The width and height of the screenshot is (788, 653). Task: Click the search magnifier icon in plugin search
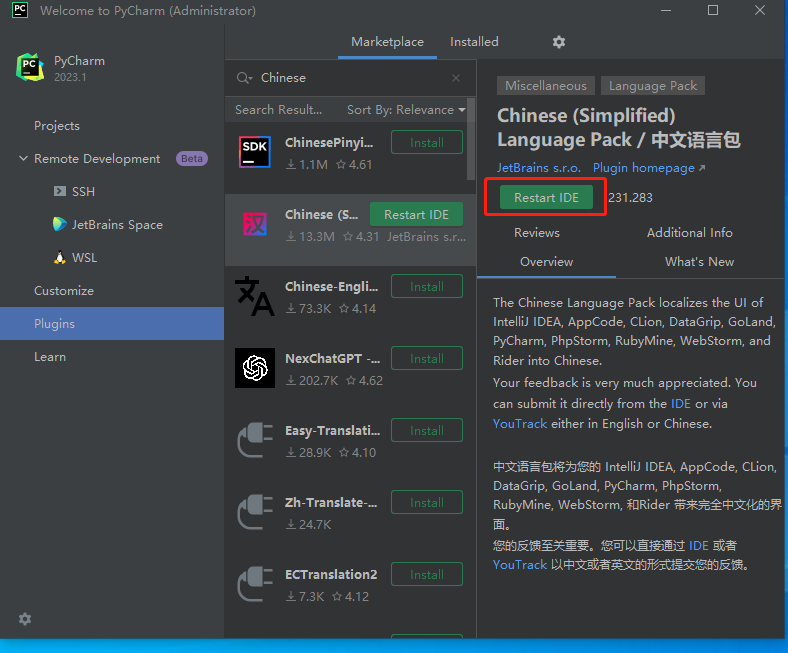point(244,78)
